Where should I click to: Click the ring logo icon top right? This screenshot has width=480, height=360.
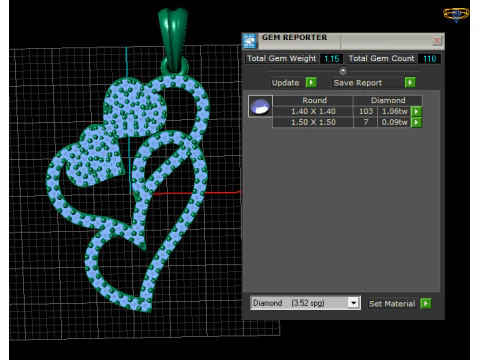(x=456, y=15)
